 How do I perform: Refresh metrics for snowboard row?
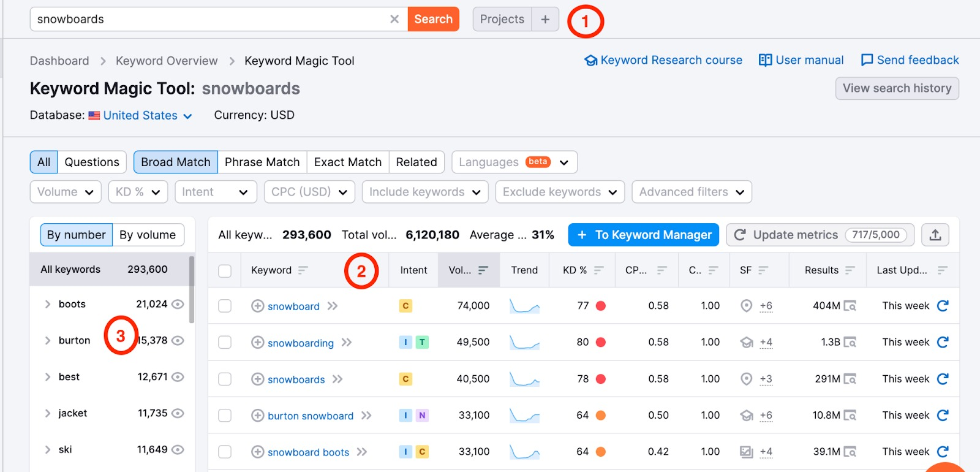coord(943,305)
